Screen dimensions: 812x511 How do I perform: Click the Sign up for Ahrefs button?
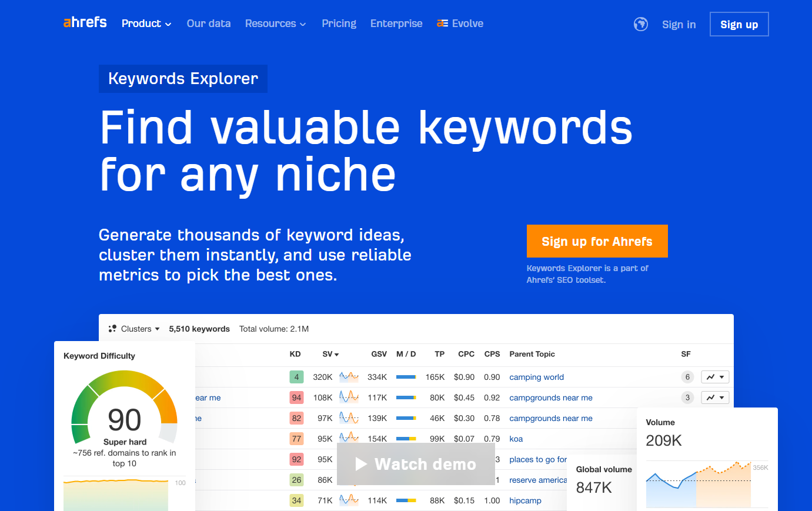(x=597, y=241)
